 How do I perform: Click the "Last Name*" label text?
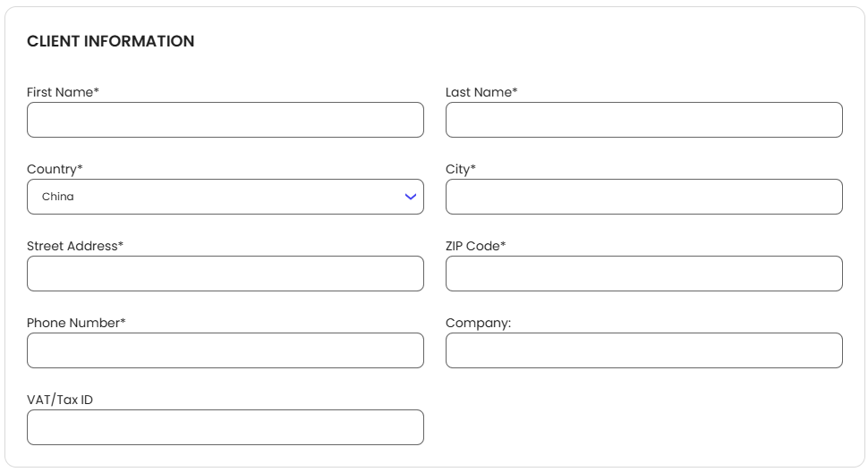point(481,92)
